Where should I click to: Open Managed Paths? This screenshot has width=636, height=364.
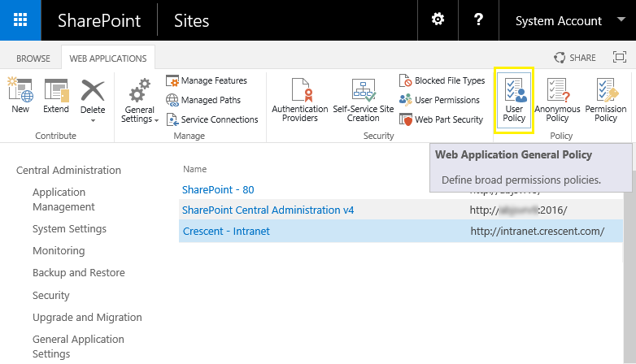(203, 100)
